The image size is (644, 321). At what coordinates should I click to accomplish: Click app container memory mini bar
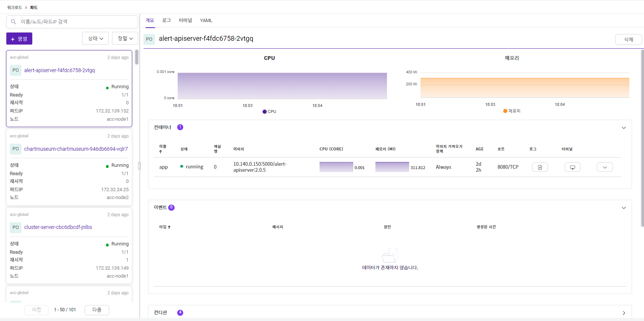click(x=392, y=167)
